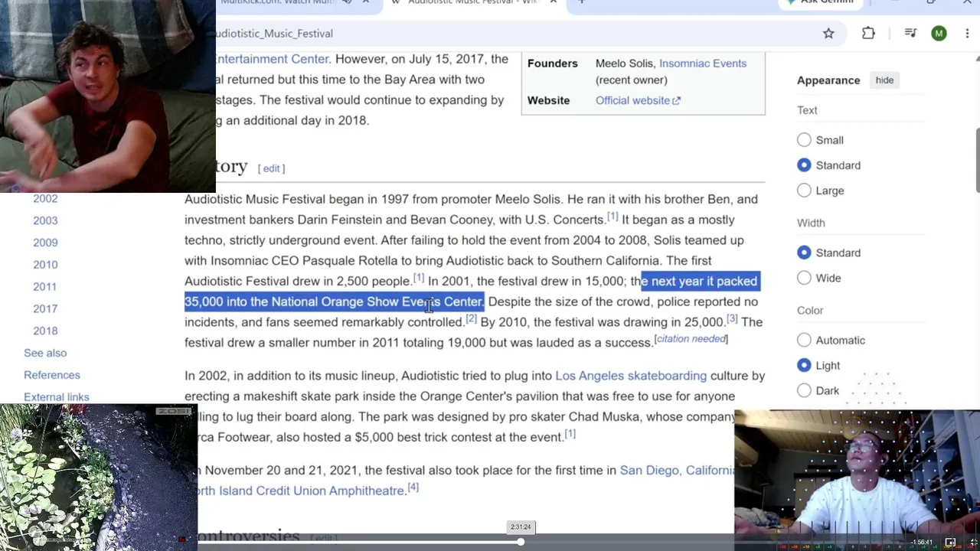This screenshot has width=980, height=551.
Task: Switch to the Audiotistic Music Festival tab
Action: coord(472,2)
